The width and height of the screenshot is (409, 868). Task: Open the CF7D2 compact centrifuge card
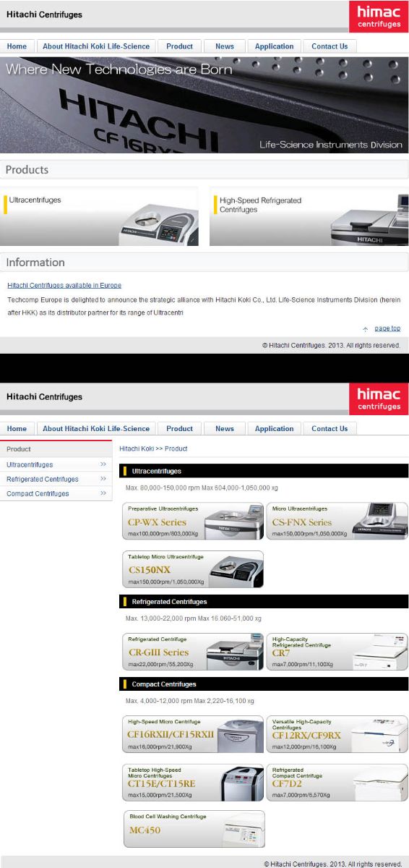(x=337, y=783)
